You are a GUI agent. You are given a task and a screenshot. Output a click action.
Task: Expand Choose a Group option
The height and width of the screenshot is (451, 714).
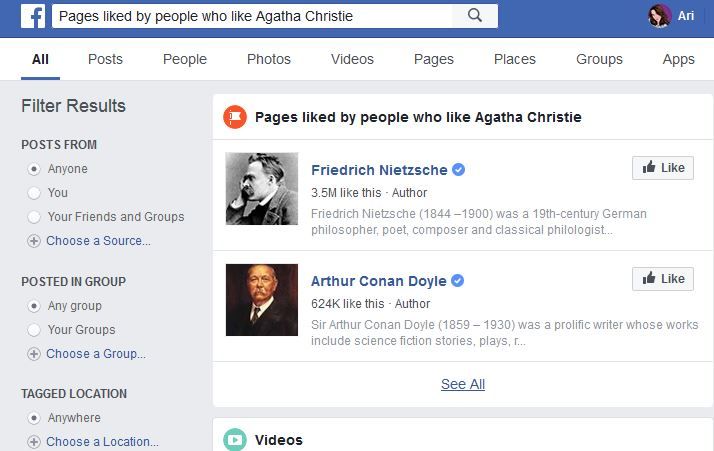[96, 354]
